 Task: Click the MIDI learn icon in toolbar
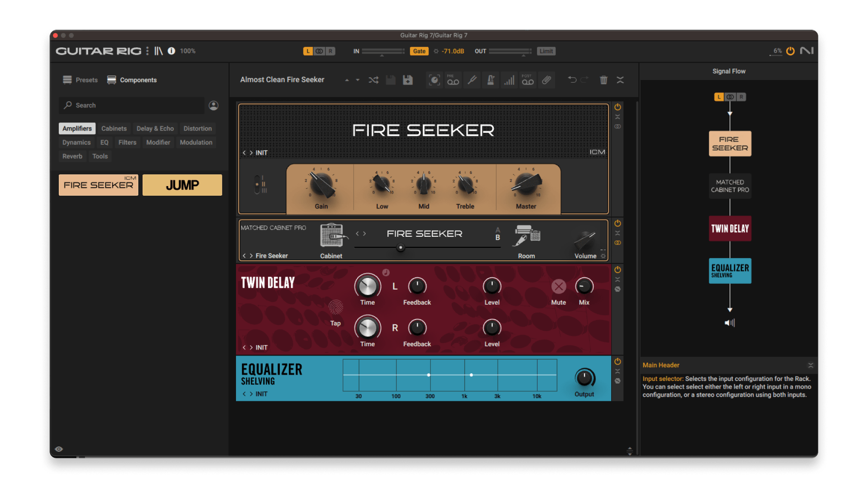434,80
